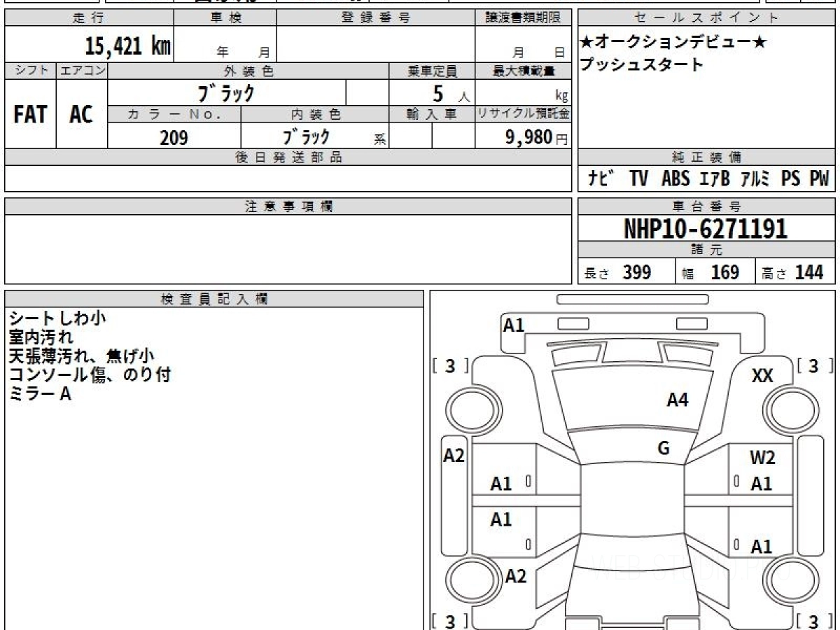840x630 pixels.
Task: Select the PW equipment entry
Action: point(819,178)
